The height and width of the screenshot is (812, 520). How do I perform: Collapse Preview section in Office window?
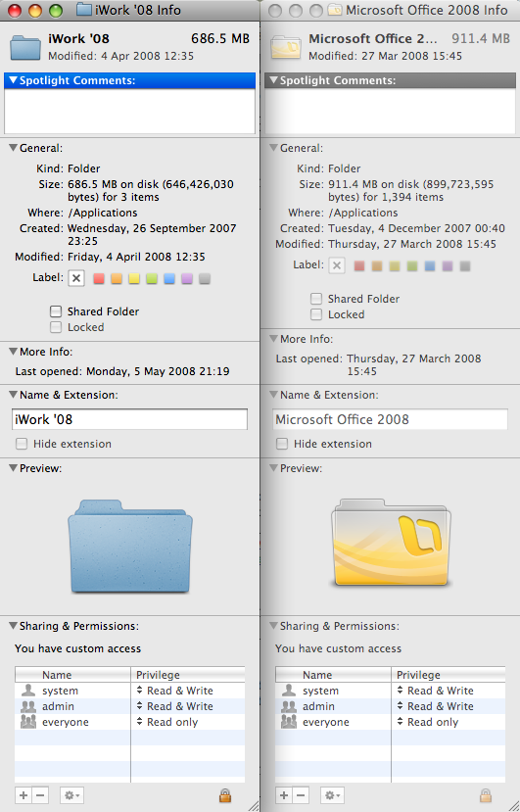[x=273, y=468]
